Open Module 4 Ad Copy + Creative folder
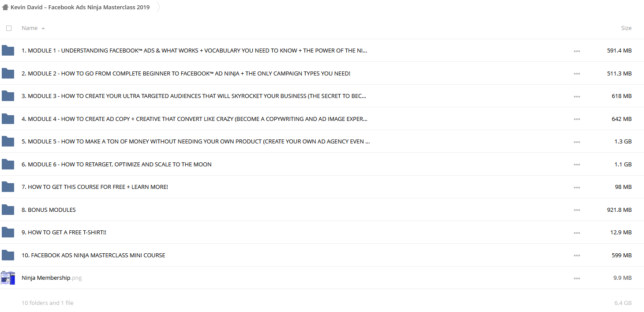The height and width of the screenshot is (312, 644). tap(195, 119)
